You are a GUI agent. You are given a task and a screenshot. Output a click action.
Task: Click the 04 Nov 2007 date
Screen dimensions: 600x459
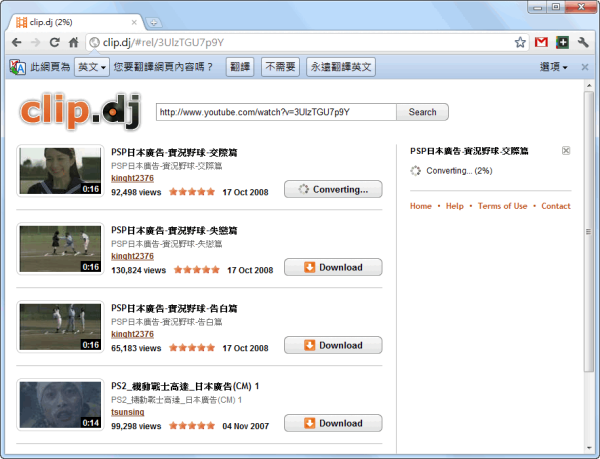pyautogui.click(x=246, y=426)
